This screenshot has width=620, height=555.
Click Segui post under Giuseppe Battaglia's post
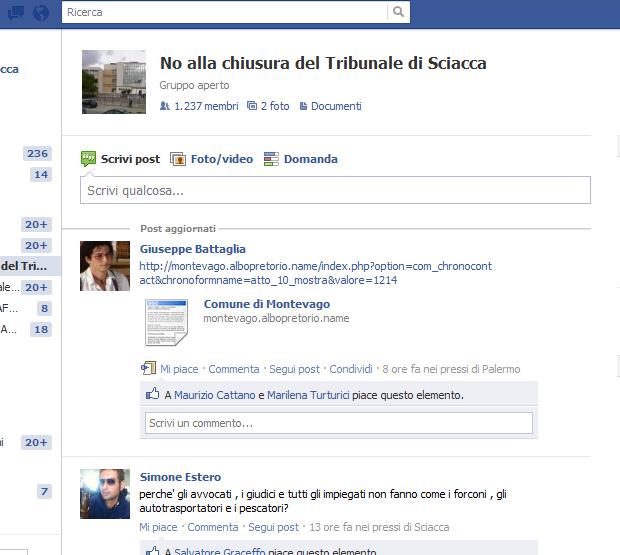click(294, 369)
